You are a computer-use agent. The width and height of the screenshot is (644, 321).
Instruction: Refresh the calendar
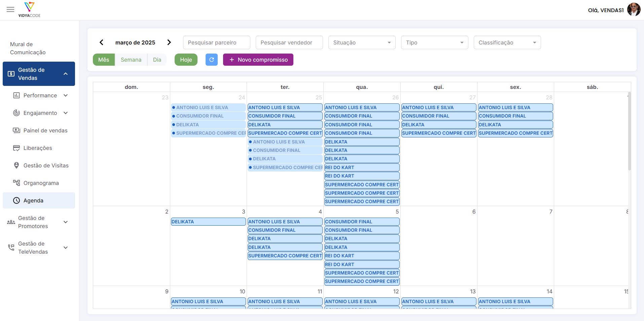[212, 60]
